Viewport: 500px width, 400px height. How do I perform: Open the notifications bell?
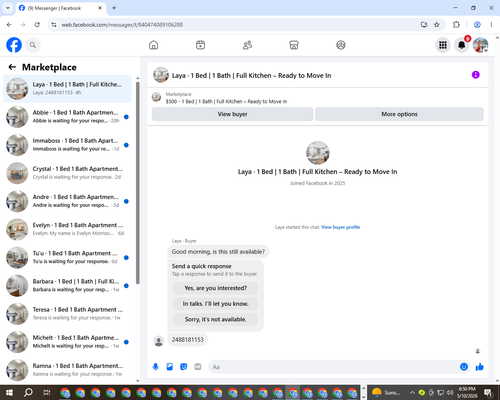coord(462,45)
